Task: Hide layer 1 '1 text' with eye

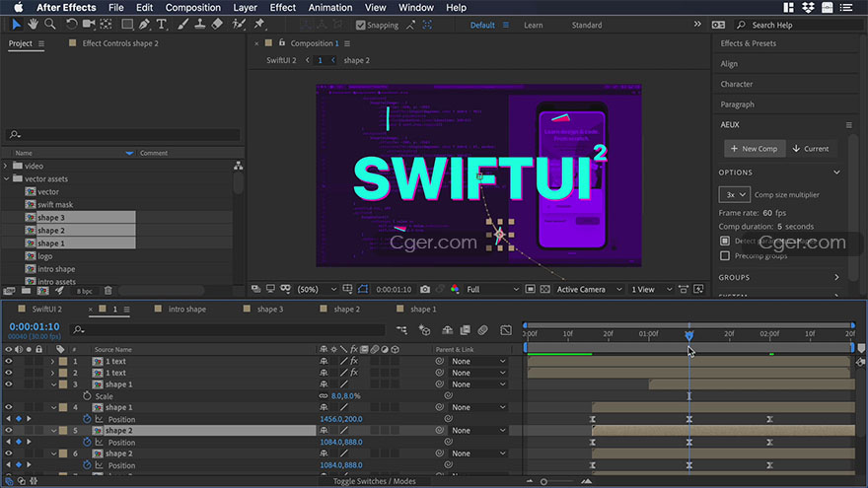Action: [x=8, y=361]
